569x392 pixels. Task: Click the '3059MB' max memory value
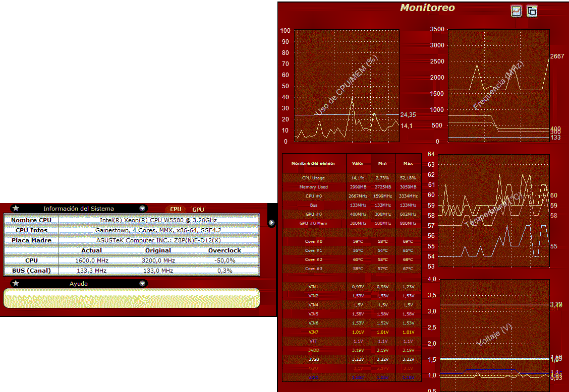click(x=408, y=187)
